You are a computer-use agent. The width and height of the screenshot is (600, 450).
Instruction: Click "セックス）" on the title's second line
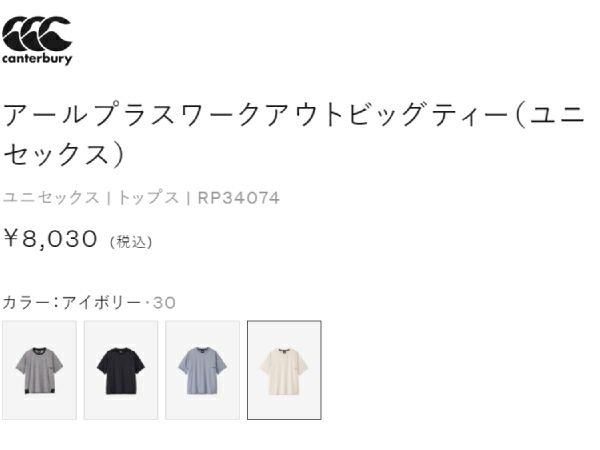click(x=65, y=155)
